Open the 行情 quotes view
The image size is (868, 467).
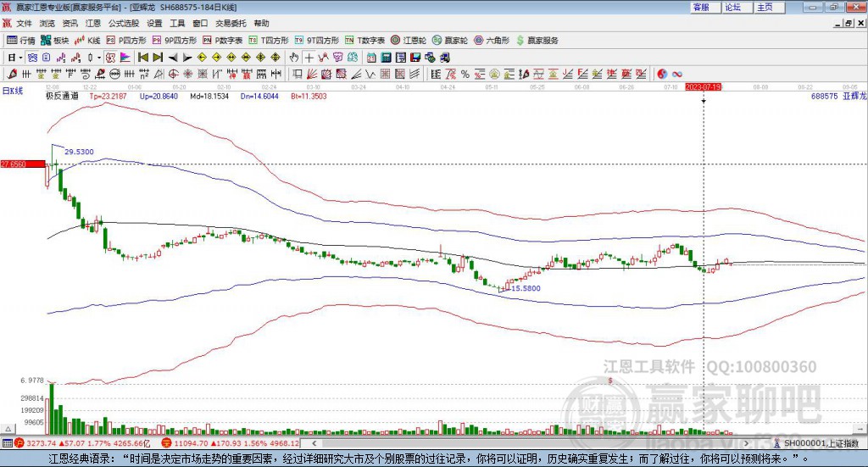pos(20,41)
